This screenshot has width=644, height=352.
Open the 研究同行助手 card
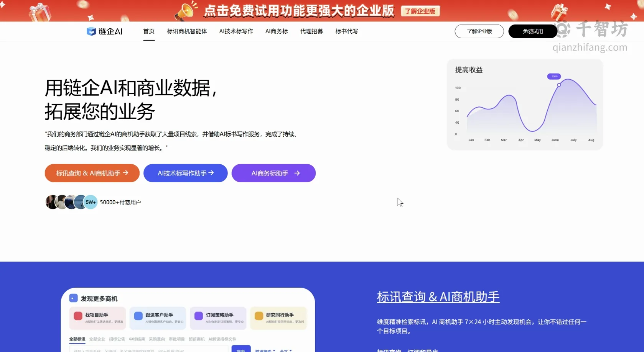pyautogui.click(x=278, y=318)
